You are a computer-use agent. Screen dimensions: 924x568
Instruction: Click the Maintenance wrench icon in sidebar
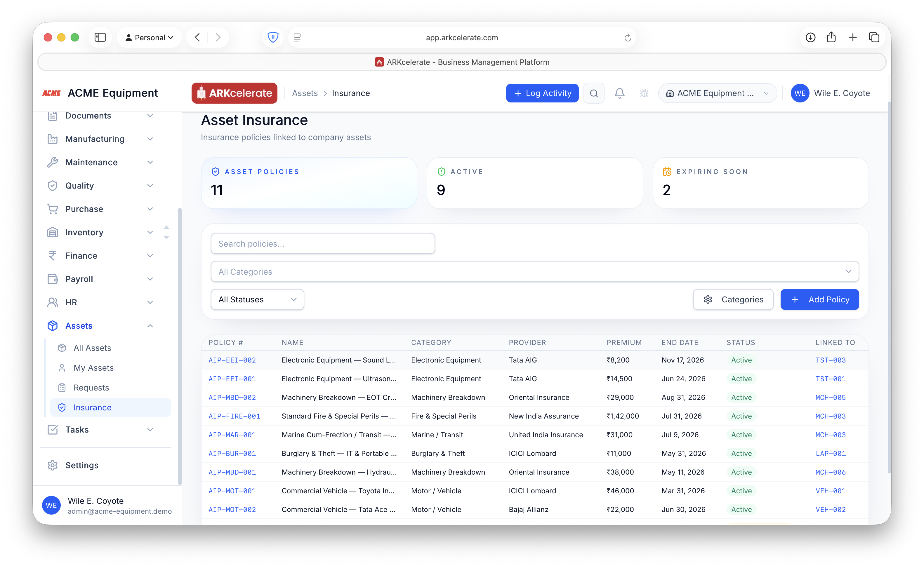coord(52,162)
